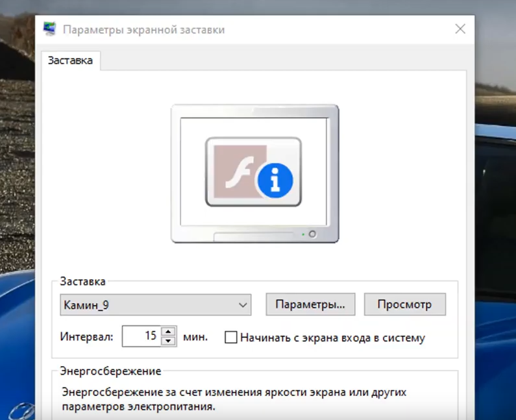Screen dimensions: 516x420
Task: Click the Энергосбережение group label
Action: (110, 371)
